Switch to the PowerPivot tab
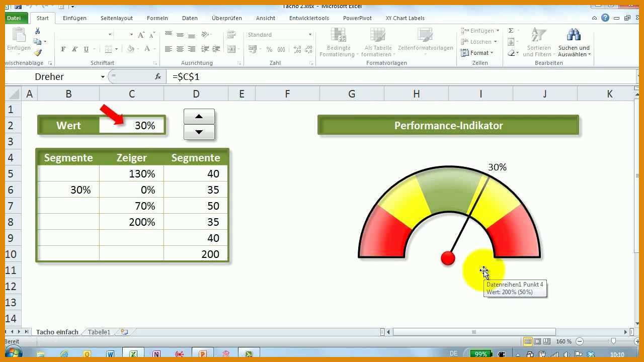 tap(357, 18)
